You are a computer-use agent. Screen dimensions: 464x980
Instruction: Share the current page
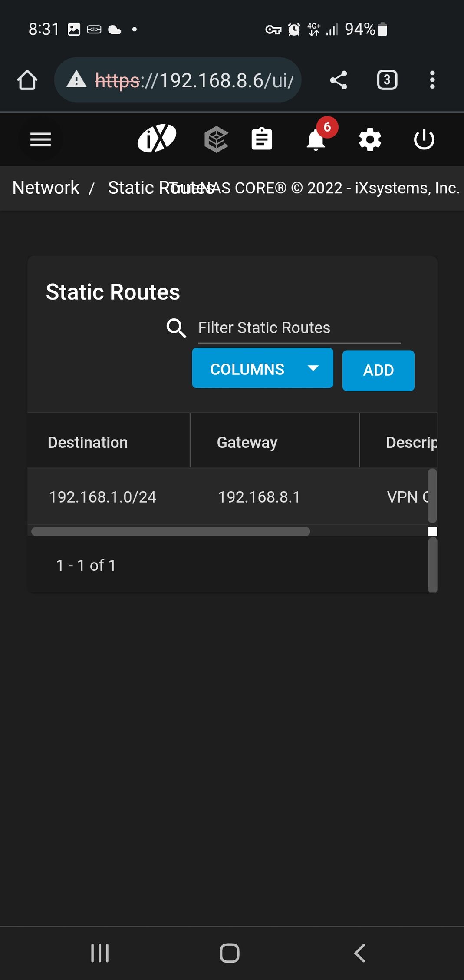339,80
